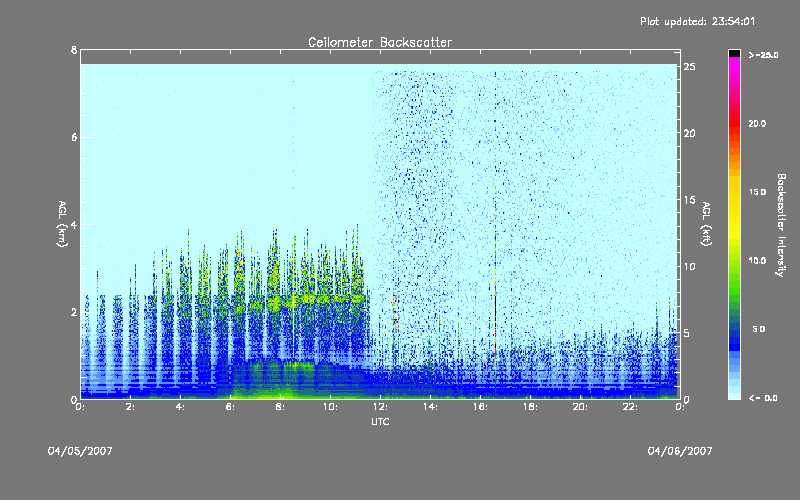Click the 15 kft tick on right axis
Screen dimensions: 800x500
689,200
